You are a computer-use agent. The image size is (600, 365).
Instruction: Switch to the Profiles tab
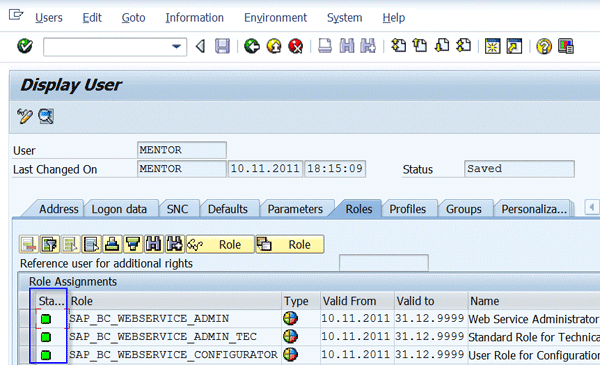(408, 209)
